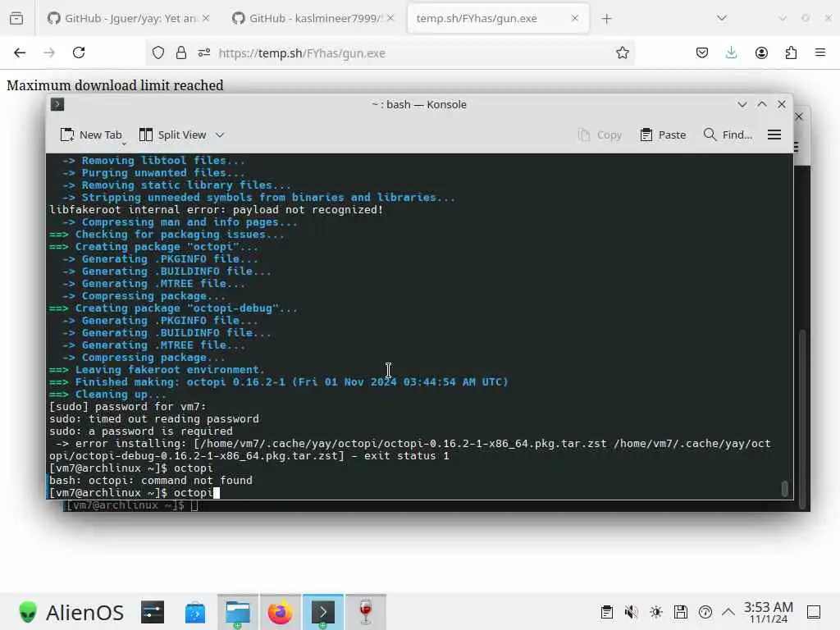Launch the Discover software store icon

[x=195, y=612]
